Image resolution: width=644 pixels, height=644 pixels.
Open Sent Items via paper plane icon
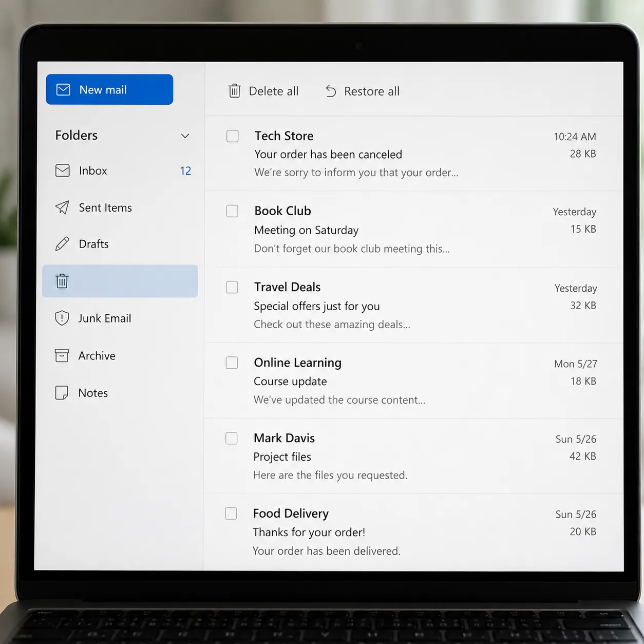62,207
